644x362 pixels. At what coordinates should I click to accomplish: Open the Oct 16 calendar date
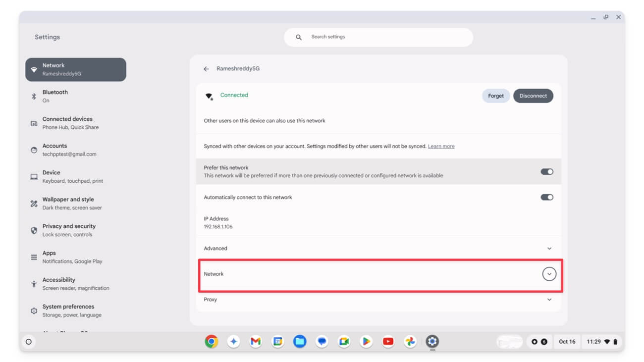[x=567, y=342]
